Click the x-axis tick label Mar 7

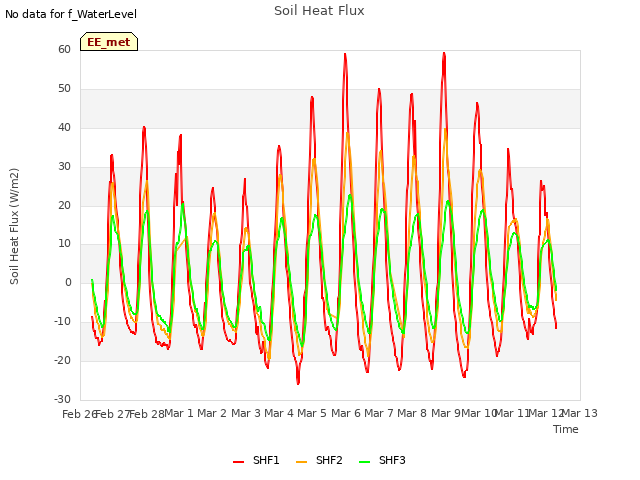point(379,413)
